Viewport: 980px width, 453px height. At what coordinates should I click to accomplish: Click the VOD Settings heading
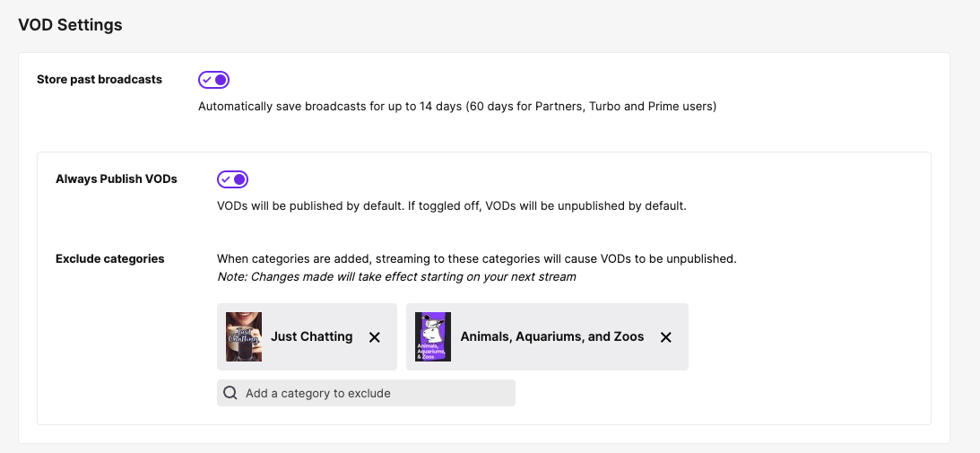coord(70,25)
